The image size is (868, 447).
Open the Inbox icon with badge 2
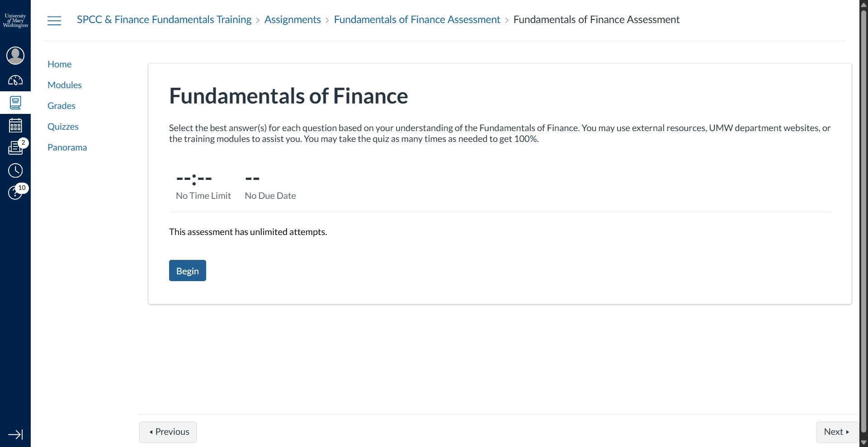point(15,147)
